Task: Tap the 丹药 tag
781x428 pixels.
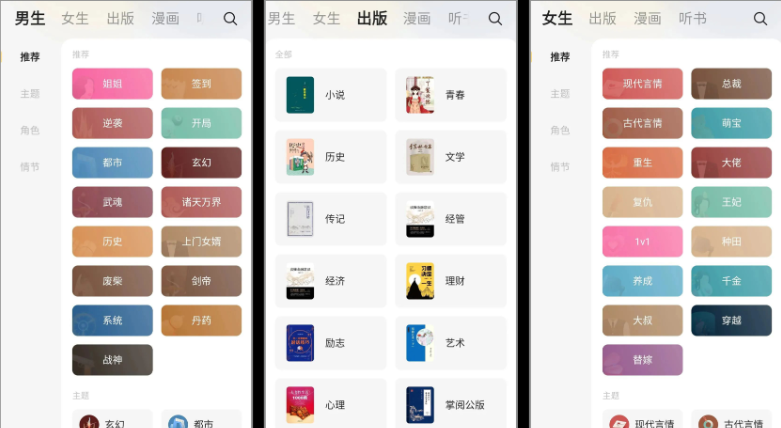Action: pyautogui.click(x=201, y=320)
